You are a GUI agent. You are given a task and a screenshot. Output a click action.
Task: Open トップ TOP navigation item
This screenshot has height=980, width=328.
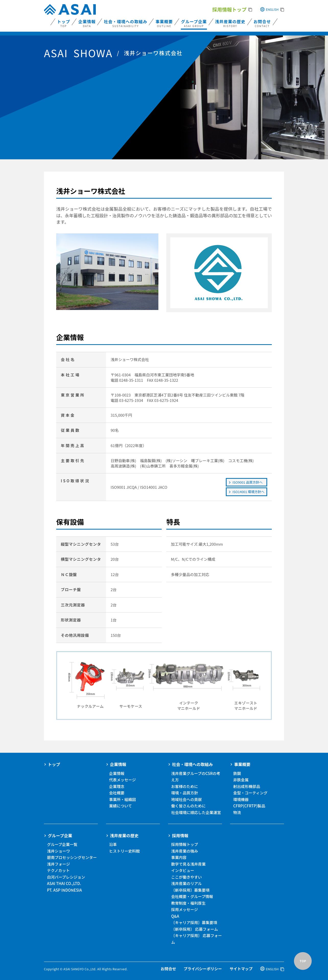[x=64, y=23]
